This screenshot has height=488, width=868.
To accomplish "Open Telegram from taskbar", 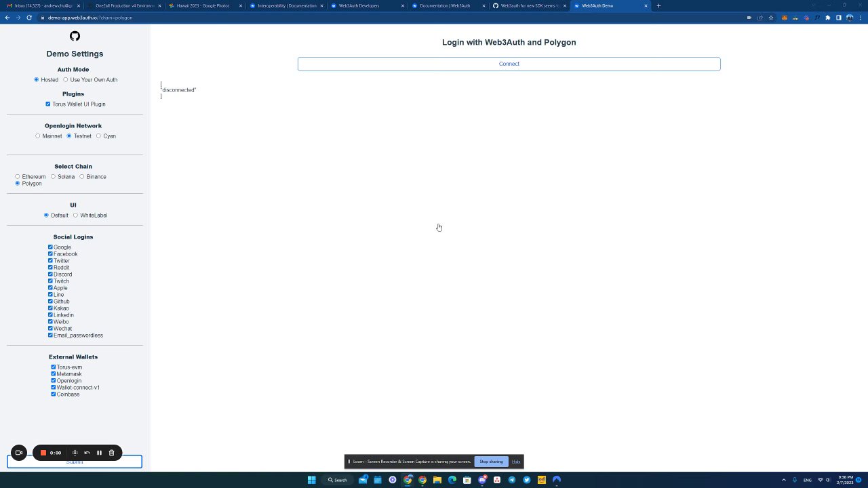I will pyautogui.click(x=512, y=480).
